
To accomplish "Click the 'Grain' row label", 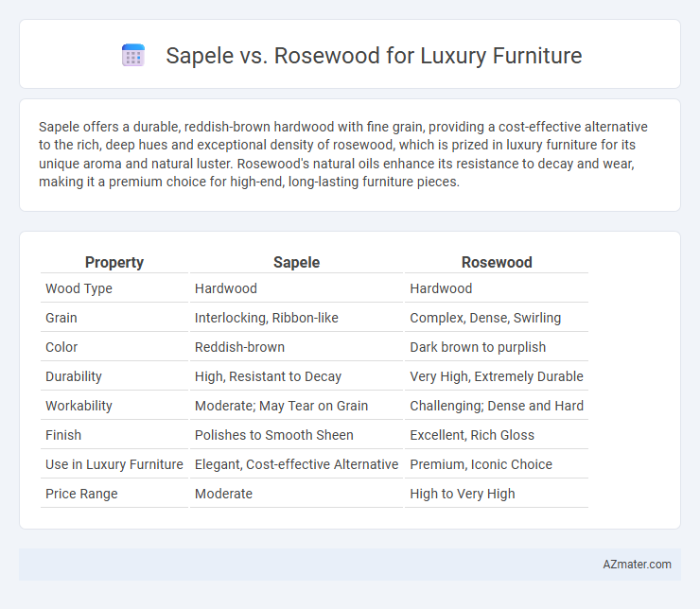I will [61, 318].
